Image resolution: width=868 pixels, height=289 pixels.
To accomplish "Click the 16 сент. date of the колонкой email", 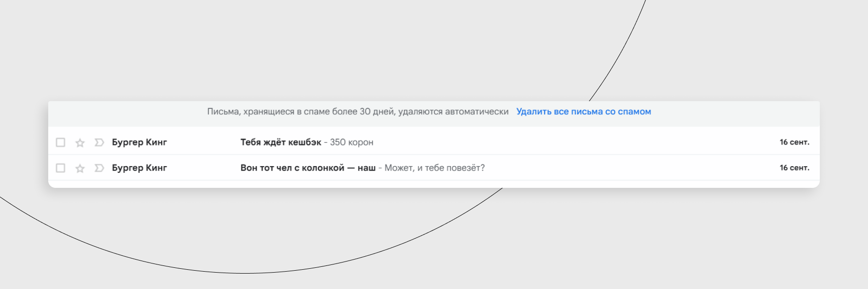I will point(794,168).
